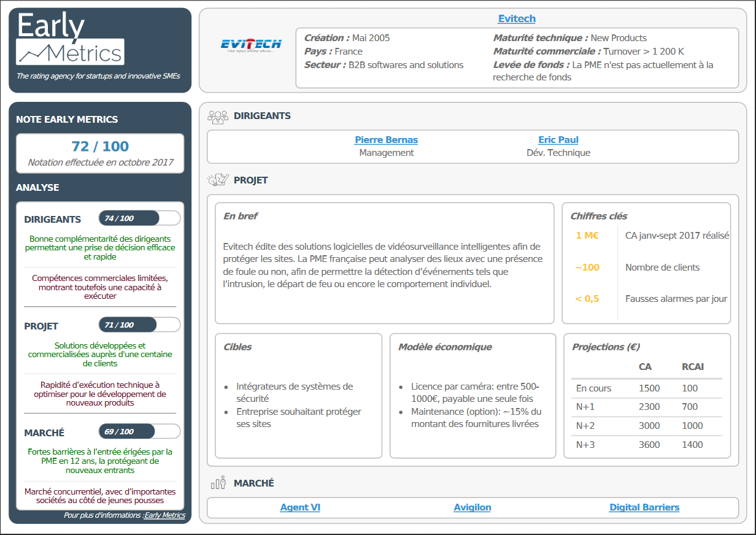Click the '1 M€' key figure
This screenshot has height=535, width=756.
[587, 235]
